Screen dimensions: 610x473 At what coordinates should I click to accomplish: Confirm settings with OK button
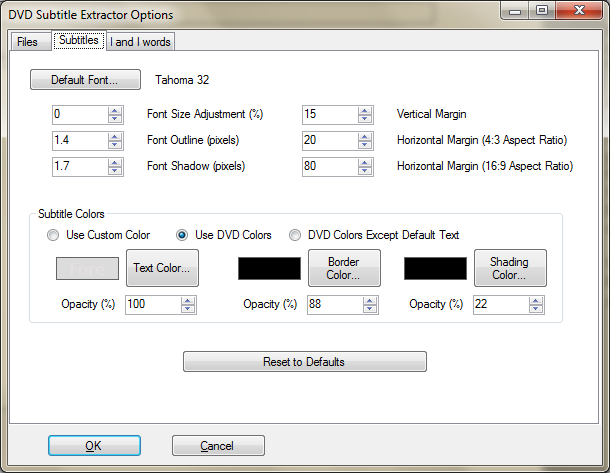95,445
